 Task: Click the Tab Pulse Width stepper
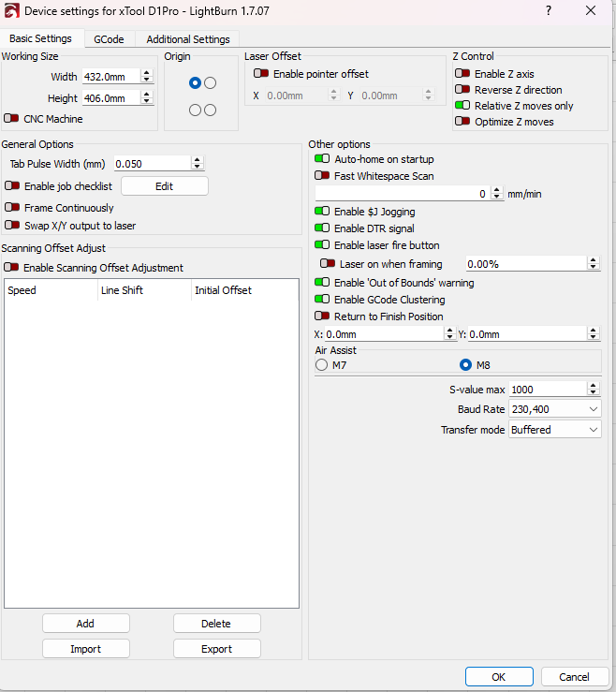198,163
